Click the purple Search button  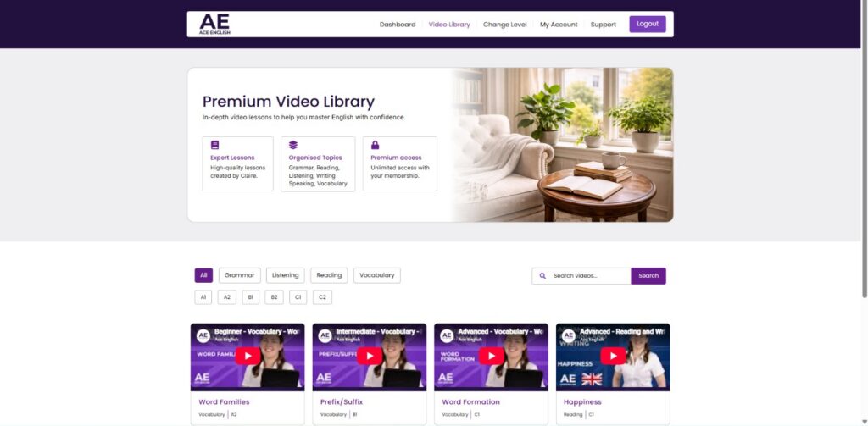coord(648,275)
